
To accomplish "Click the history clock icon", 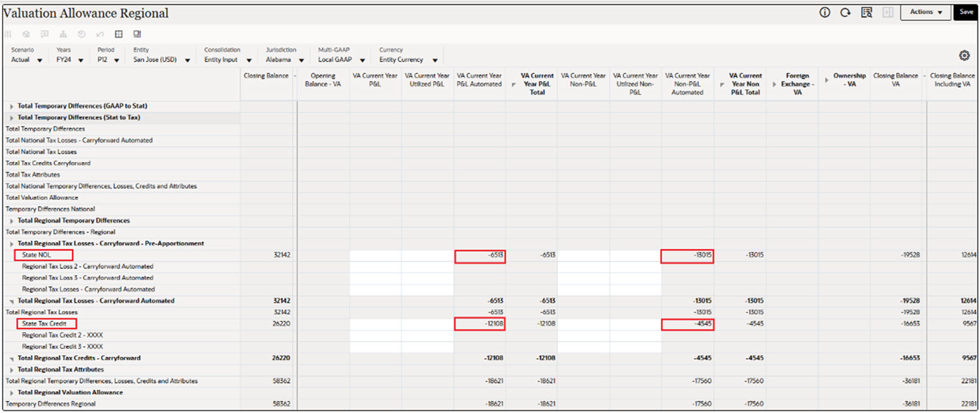I will 82,34.
